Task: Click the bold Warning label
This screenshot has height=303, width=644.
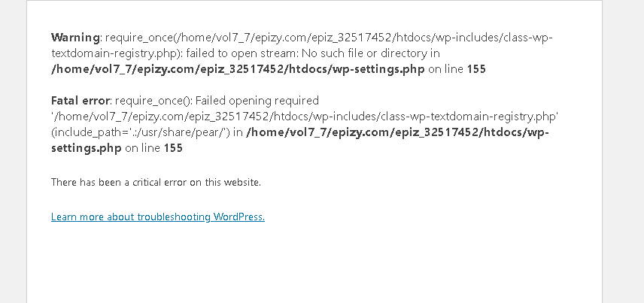Action: click(75, 37)
